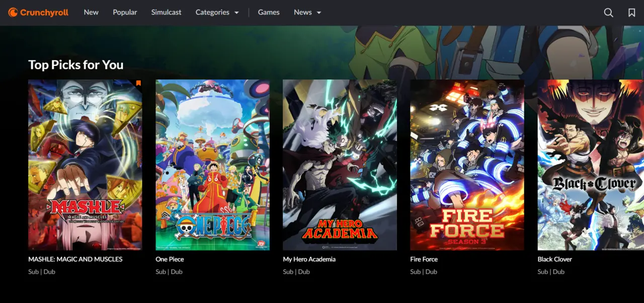644x303 pixels.
Task: Click Sub | Dub under Fire Force
Action: point(424,272)
